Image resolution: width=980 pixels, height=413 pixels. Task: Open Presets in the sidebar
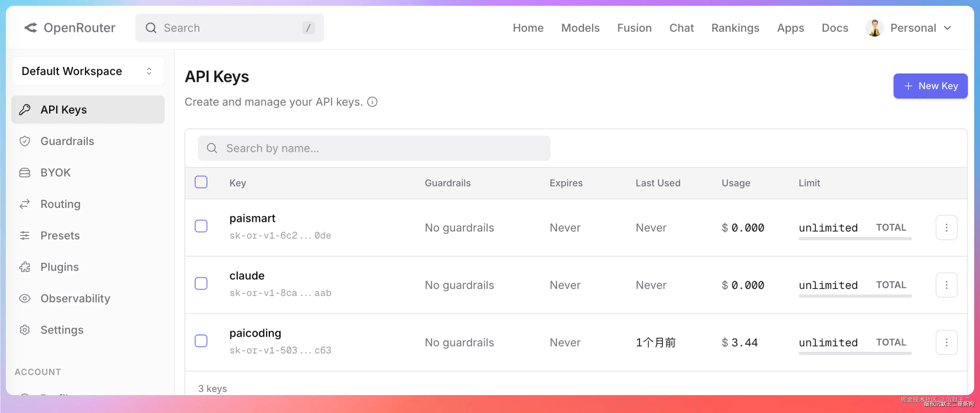(88, 236)
